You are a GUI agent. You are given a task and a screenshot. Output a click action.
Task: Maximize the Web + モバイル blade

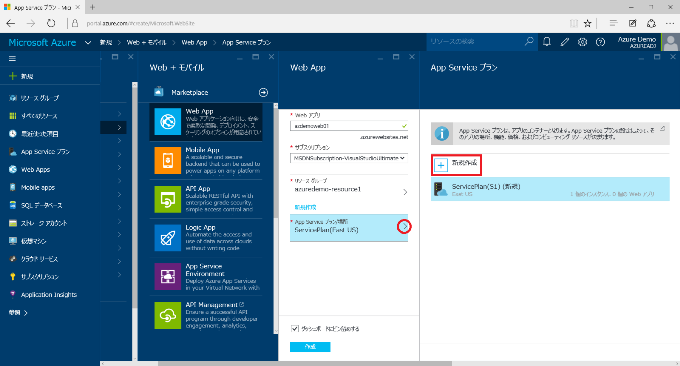255,57
